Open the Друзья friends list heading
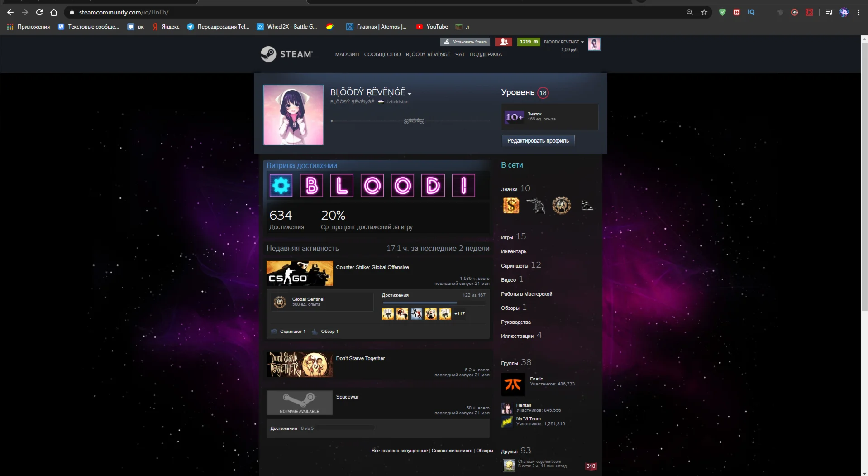Screen dimensions: 868x476 tap(509, 452)
